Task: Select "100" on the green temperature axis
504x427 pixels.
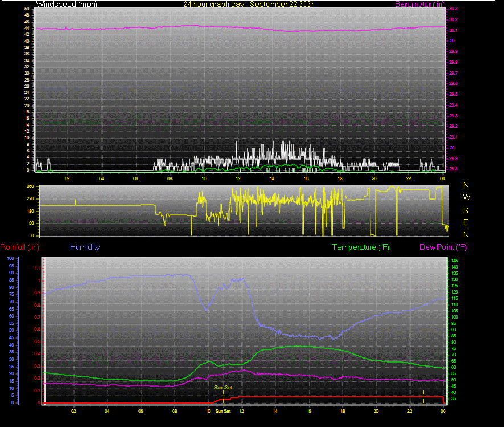Action: [454, 318]
